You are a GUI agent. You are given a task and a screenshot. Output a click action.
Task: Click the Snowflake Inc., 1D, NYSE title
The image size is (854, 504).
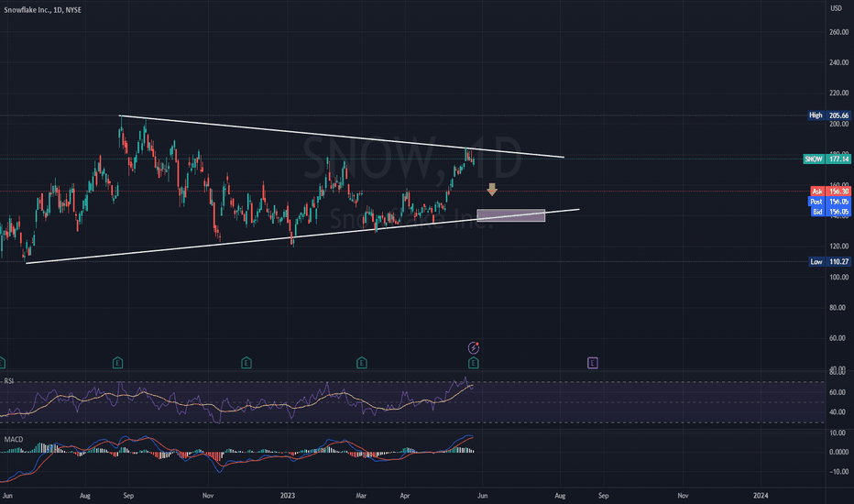click(42, 10)
